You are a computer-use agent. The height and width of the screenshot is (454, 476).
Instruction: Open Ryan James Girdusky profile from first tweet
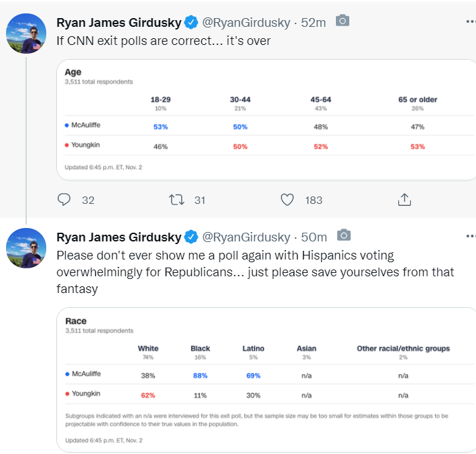tap(119, 23)
